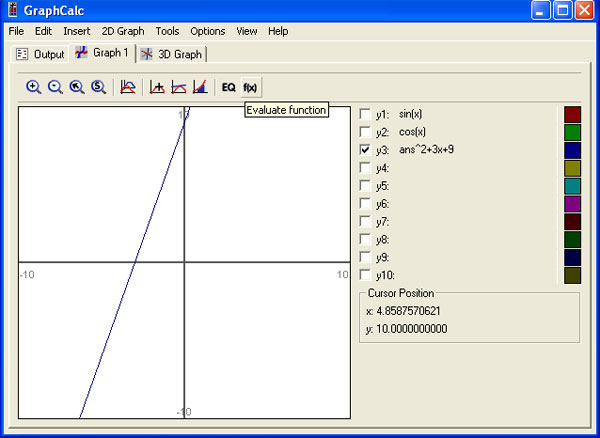The height and width of the screenshot is (438, 600).
Task: Click the purple y6 color swatch
Action: coord(572,204)
